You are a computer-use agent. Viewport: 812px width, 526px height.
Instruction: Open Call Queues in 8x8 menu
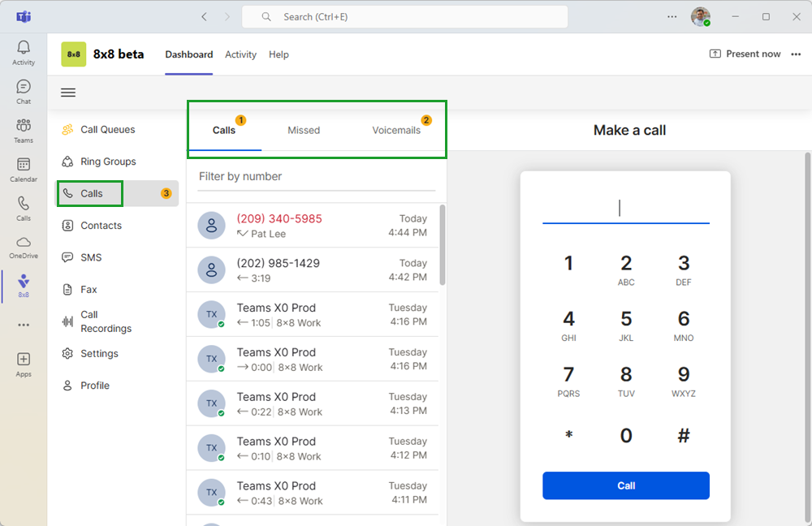(x=107, y=130)
